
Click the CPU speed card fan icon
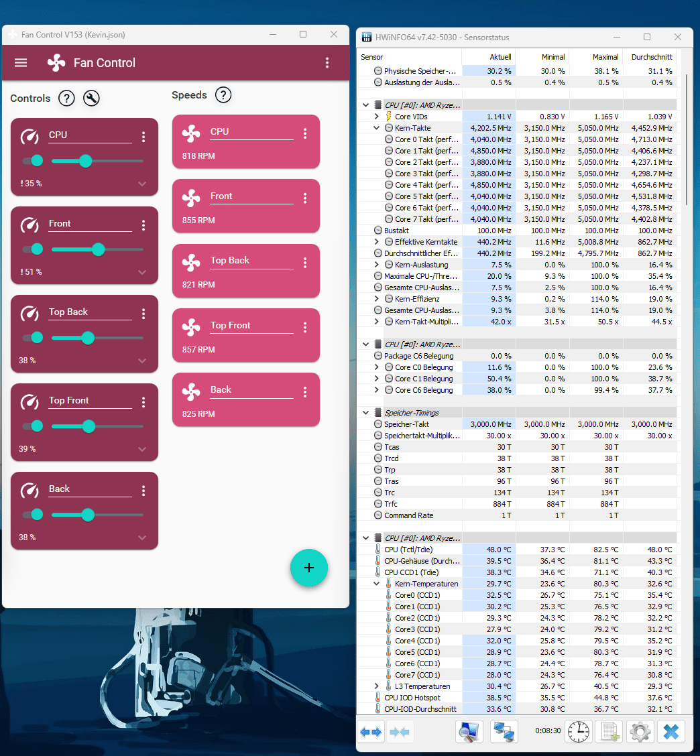(x=191, y=133)
